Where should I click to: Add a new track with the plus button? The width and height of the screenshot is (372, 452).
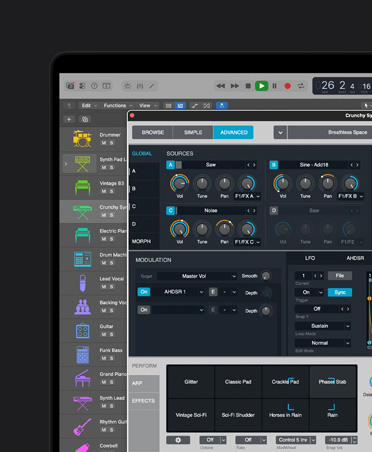tap(69, 119)
